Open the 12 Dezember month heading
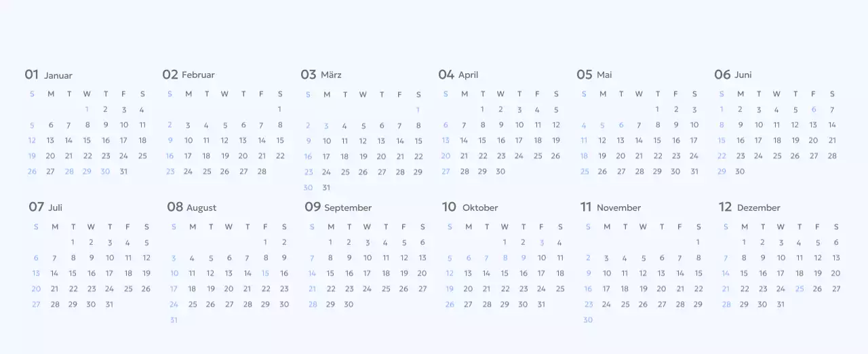Screen dimensions: 868x354 tap(750, 207)
